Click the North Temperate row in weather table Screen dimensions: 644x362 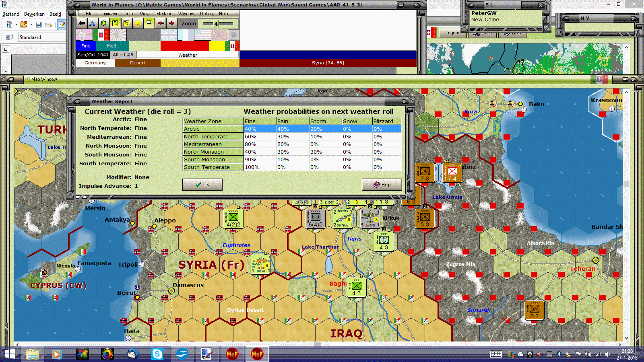[x=292, y=137]
